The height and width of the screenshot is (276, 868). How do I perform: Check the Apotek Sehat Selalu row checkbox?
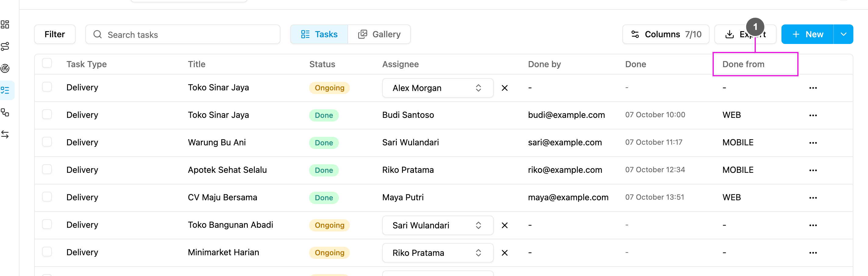point(47,169)
